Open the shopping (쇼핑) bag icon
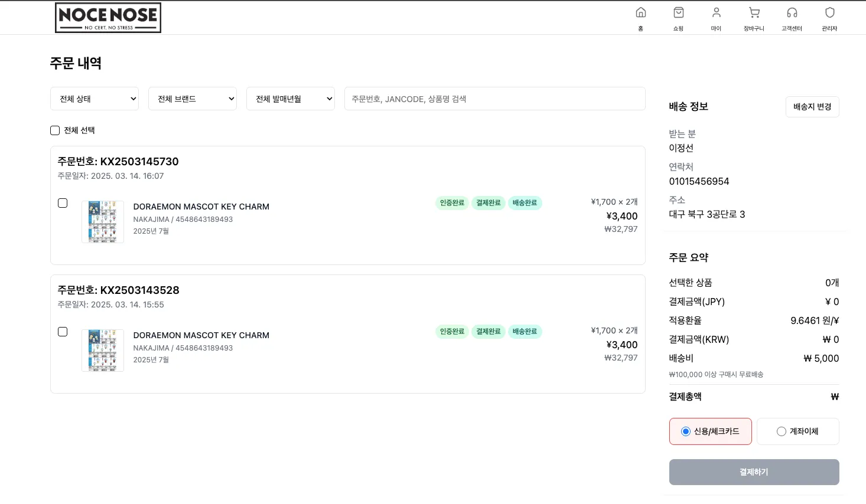866x504 pixels. (679, 12)
